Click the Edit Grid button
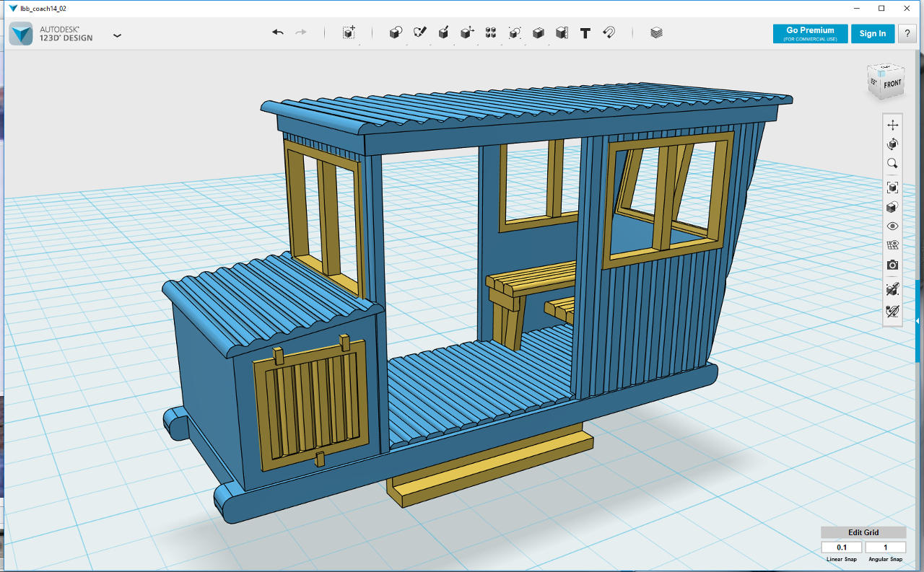Viewport: 924px width, 572px height. pos(863,532)
